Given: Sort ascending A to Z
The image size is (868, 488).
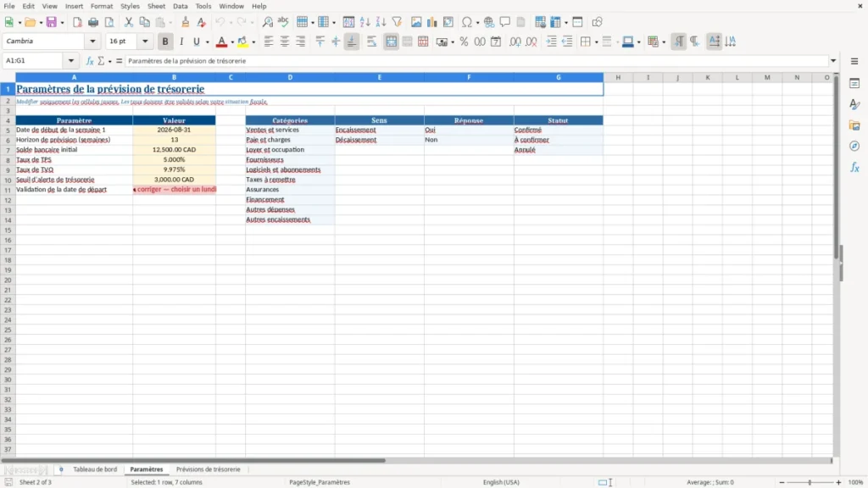Looking at the screenshot, I should point(364,22).
